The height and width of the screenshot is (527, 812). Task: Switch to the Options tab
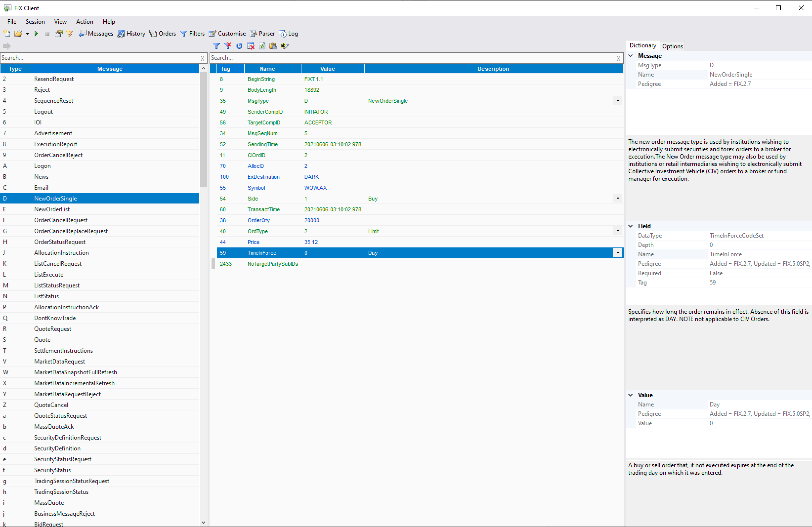coord(672,46)
